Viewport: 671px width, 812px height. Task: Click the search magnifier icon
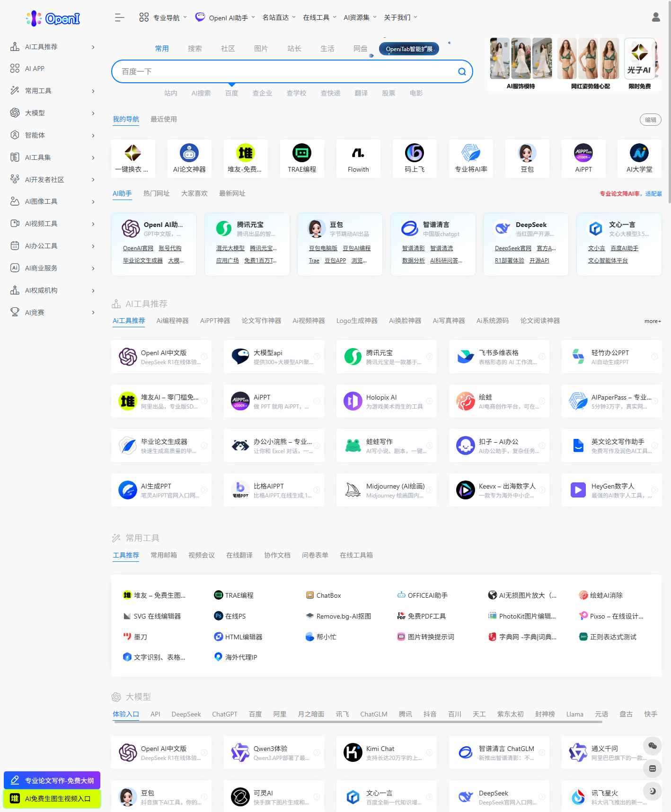click(462, 71)
